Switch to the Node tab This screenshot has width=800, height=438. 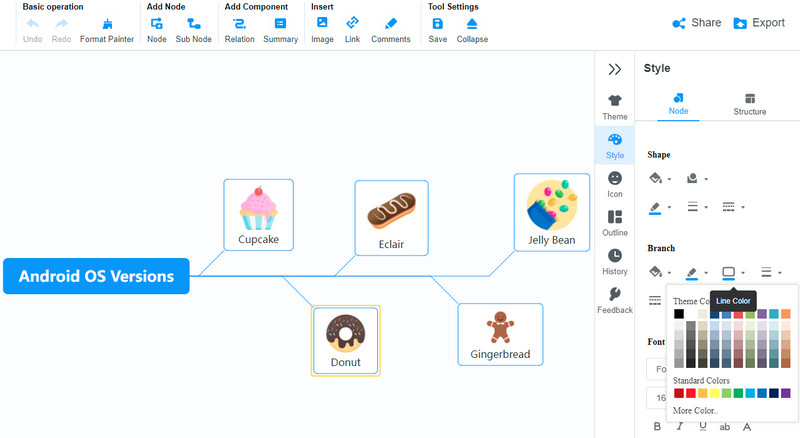tap(678, 104)
